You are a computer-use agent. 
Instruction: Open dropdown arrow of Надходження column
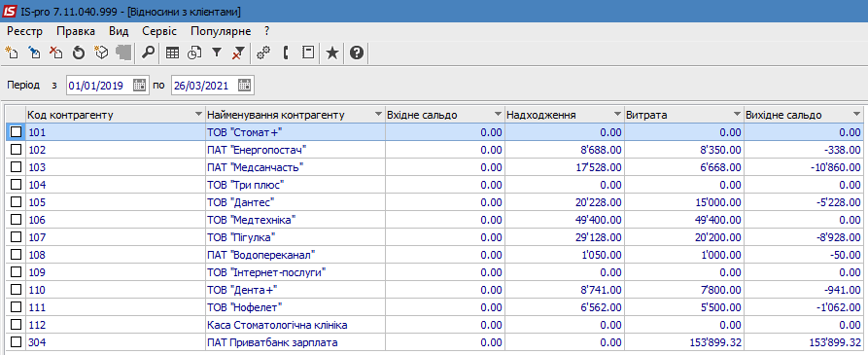coord(618,114)
